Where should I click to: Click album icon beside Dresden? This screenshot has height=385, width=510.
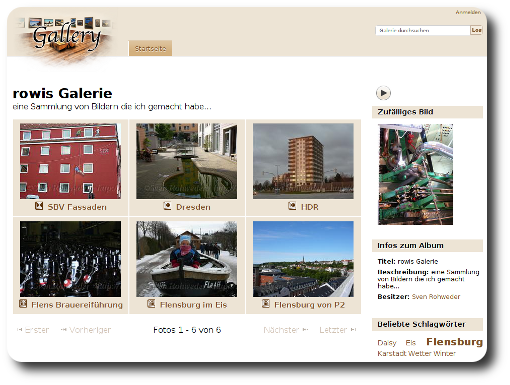(167, 206)
